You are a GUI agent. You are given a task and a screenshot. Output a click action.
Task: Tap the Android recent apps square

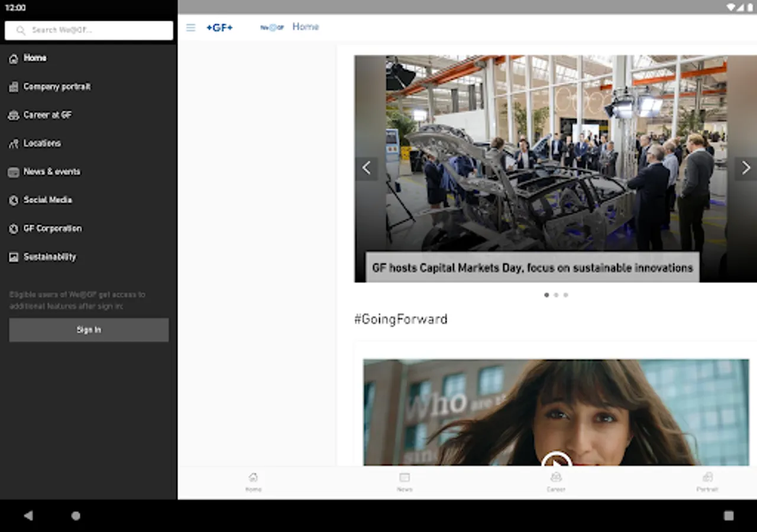(x=729, y=515)
